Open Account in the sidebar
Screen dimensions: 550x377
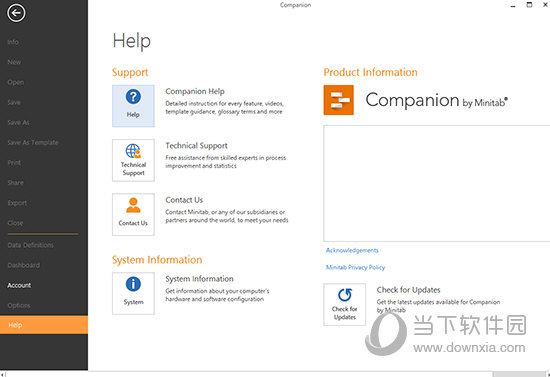point(19,285)
